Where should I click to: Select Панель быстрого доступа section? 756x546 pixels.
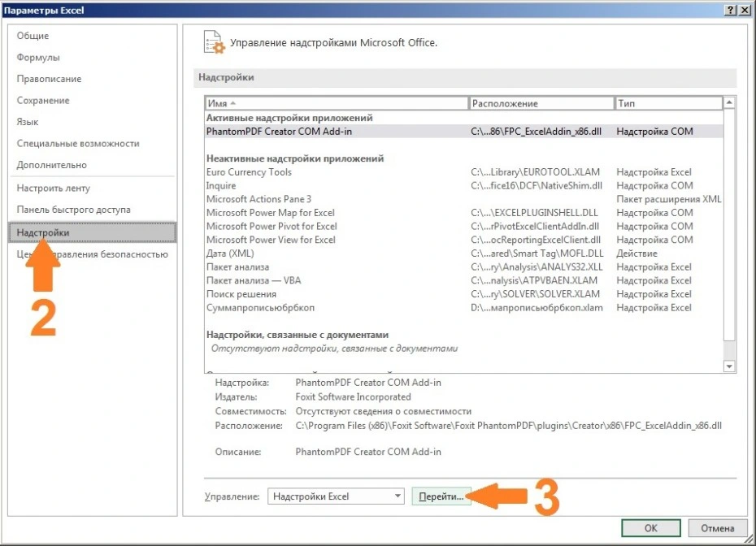coord(73,210)
